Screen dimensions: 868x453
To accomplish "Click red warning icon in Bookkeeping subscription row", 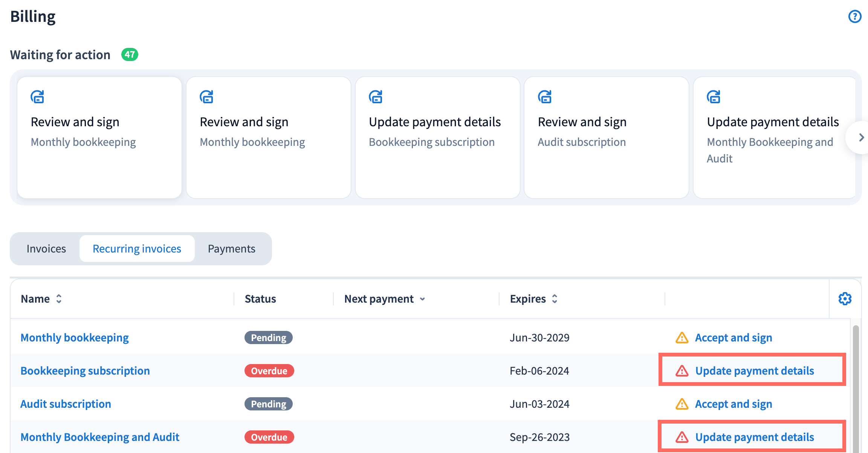I will click(682, 371).
